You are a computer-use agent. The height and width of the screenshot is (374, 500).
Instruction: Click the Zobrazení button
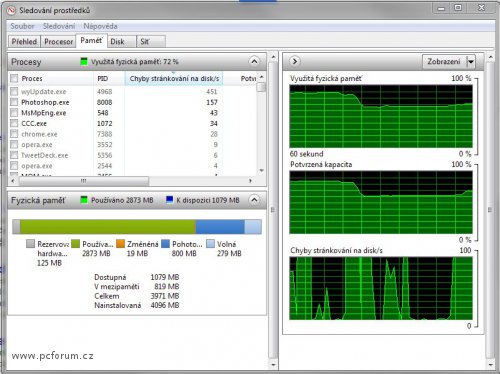click(444, 62)
